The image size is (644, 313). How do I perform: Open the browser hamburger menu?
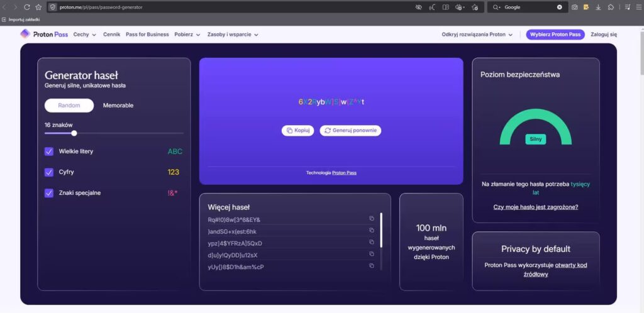click(639, 7)
